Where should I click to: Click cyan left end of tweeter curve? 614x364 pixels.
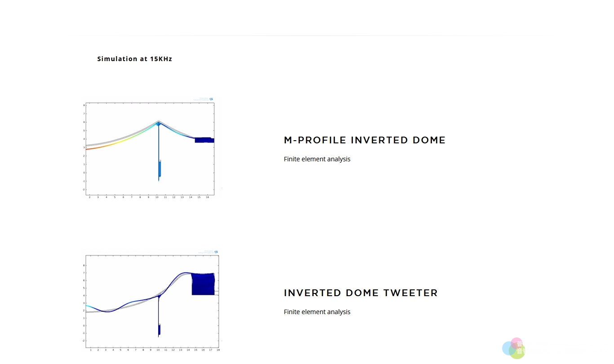click(x=89, y=306)
